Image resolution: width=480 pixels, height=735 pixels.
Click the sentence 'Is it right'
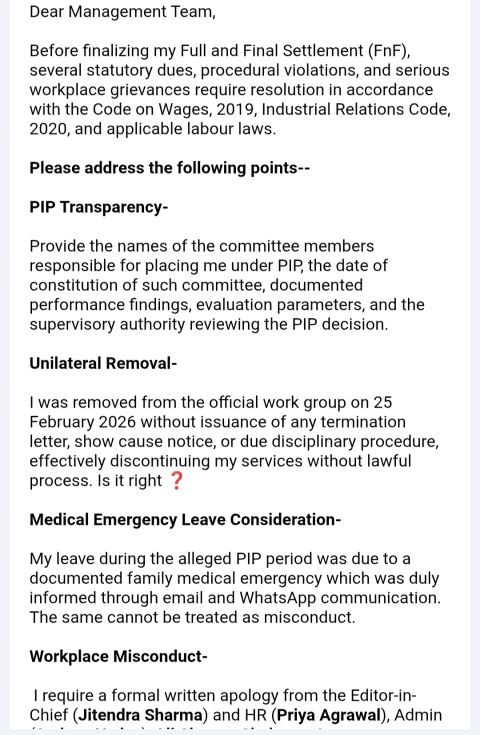coord(129,480)
